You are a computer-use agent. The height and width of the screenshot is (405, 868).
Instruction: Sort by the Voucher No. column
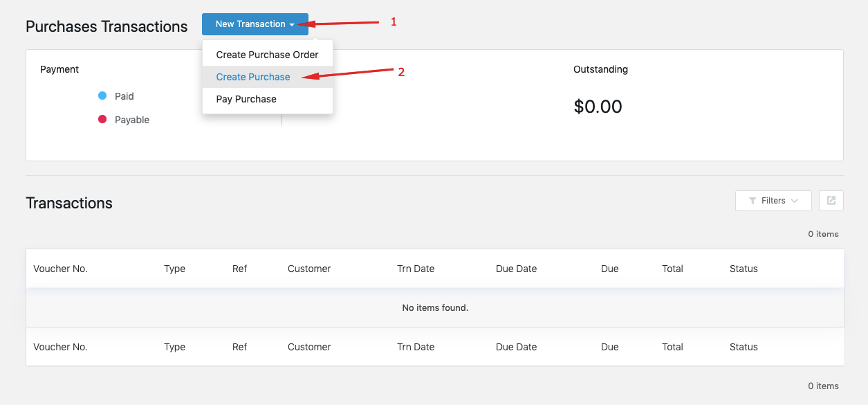(60, 269)
